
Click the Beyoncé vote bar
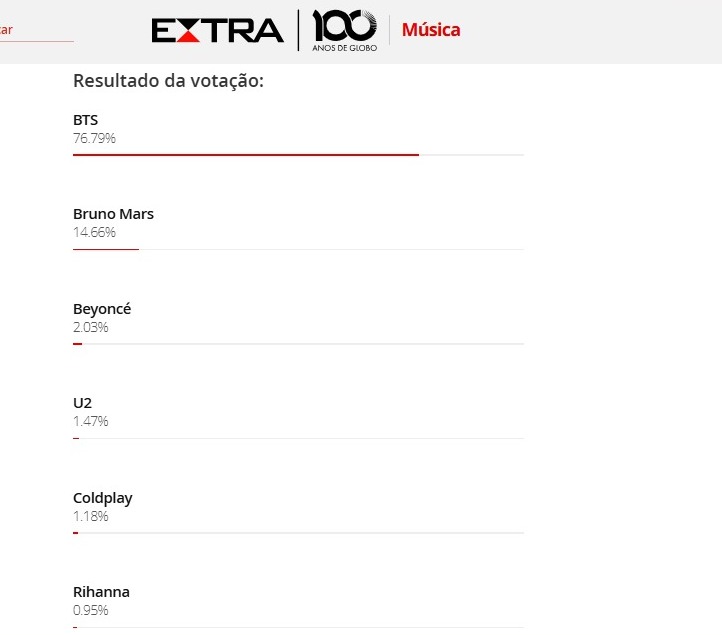coord(298,344)
